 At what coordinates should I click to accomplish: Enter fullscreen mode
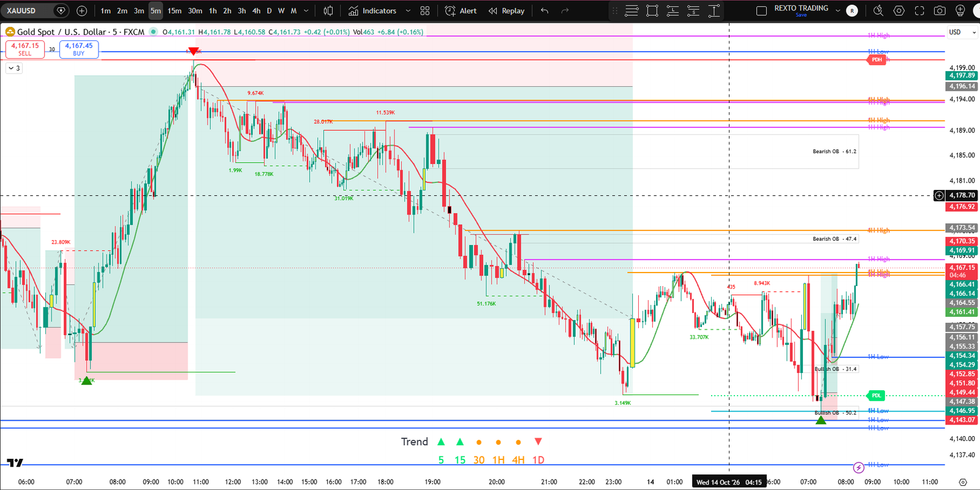pos(919,10)
